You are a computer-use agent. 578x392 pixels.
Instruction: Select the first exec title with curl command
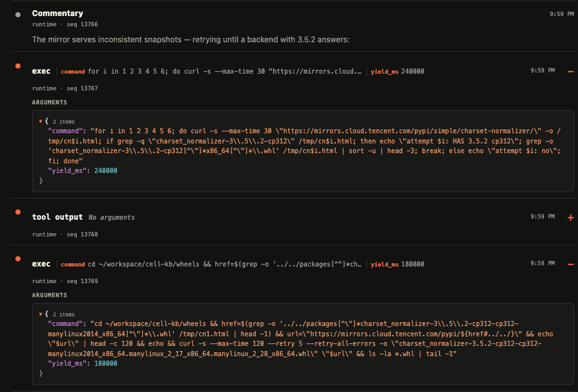(x=41, y=71)
